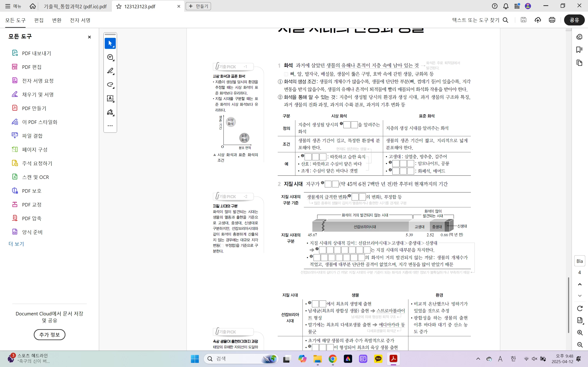Go to previous page with up chevron
This screenshot has height=367, width=588.
580,284
